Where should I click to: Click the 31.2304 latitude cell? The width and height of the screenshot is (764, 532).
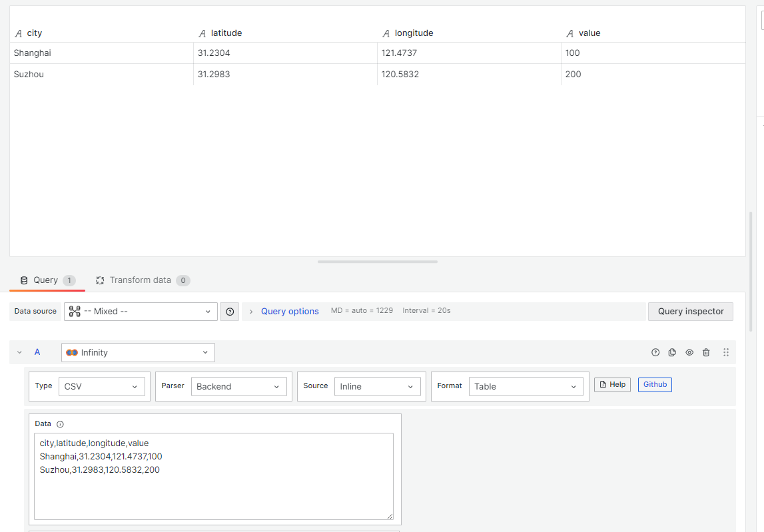click(x=285, y=53)
